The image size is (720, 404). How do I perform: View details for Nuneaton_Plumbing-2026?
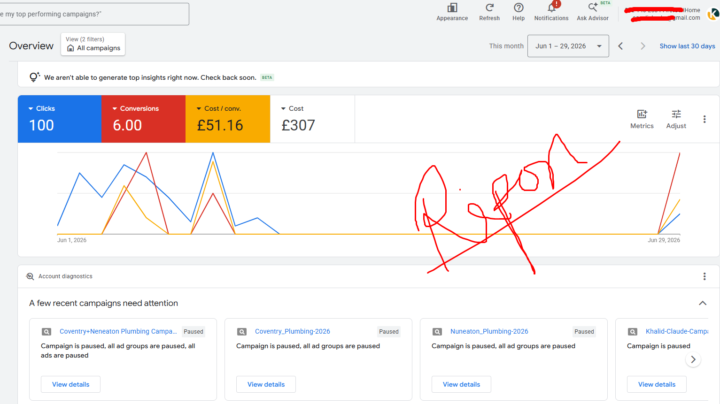click(461, 384)
